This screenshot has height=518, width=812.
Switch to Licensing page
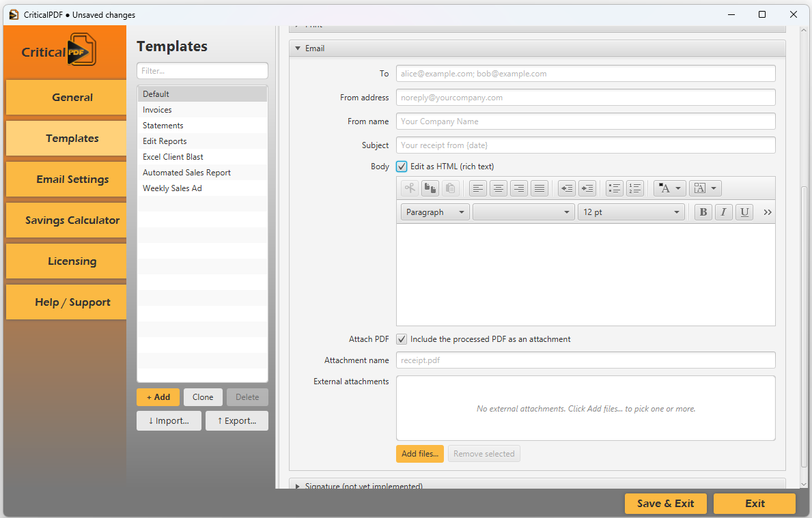66,261
